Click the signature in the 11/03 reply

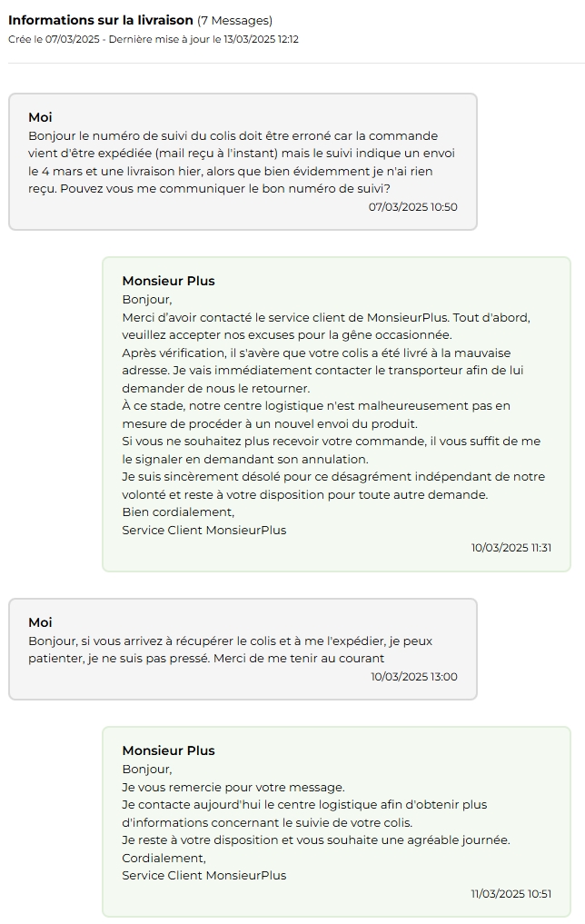tap(203, 875)
